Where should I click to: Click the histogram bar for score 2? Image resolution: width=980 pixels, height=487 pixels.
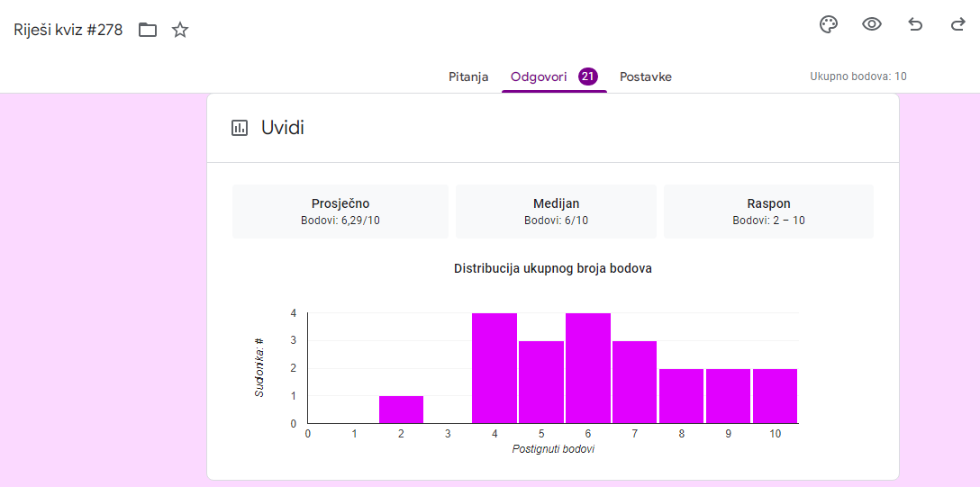401,410
